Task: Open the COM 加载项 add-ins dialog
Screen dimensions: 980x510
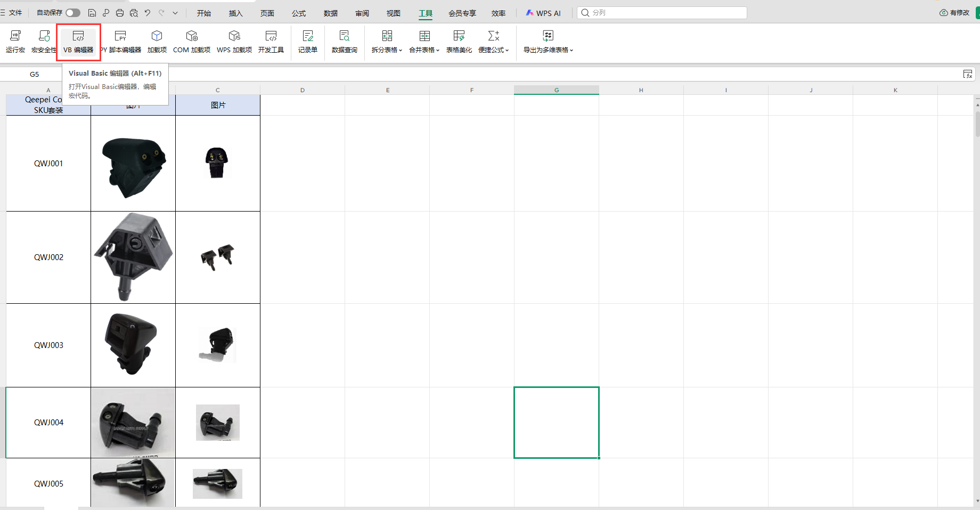Action: coord(192,42)
